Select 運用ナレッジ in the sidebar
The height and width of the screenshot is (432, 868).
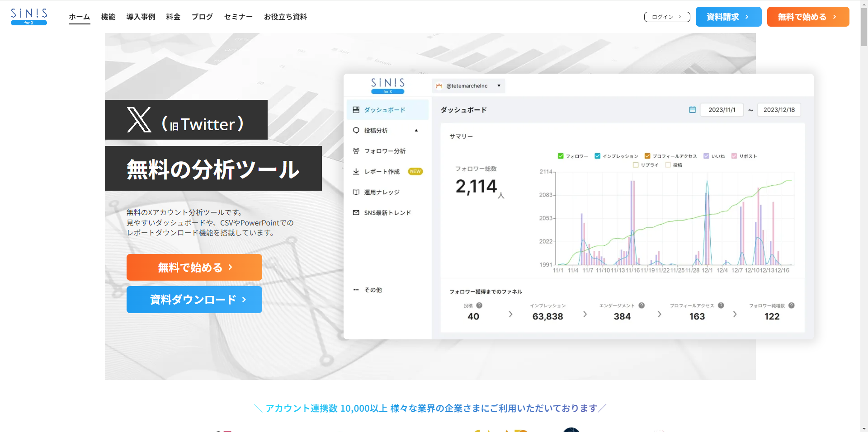[x=387, y=192]
